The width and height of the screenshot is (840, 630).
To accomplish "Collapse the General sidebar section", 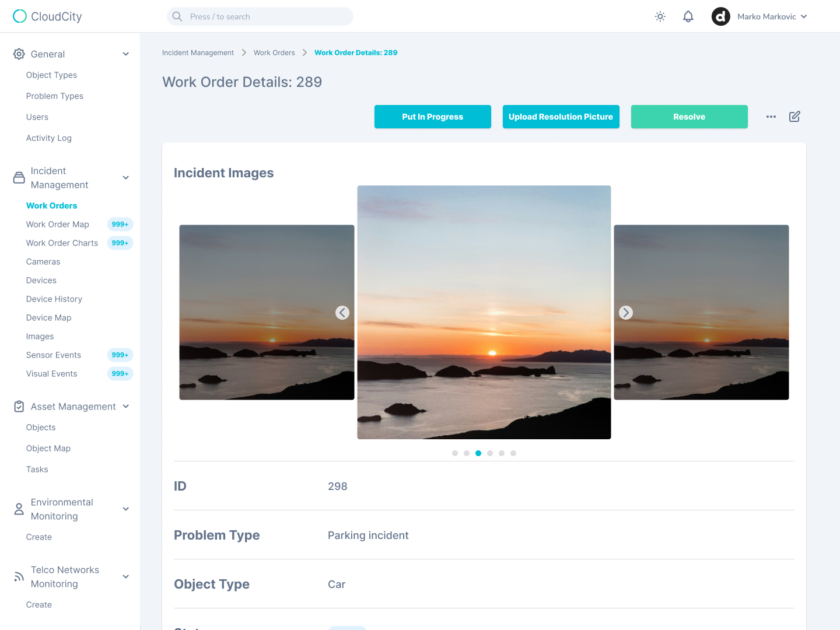I will click(x=125, y=54).
